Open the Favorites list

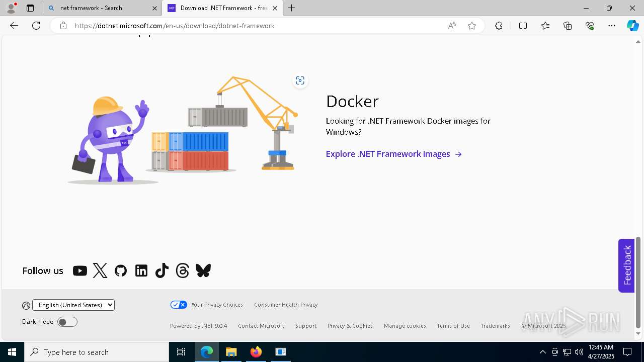point(545,26)
